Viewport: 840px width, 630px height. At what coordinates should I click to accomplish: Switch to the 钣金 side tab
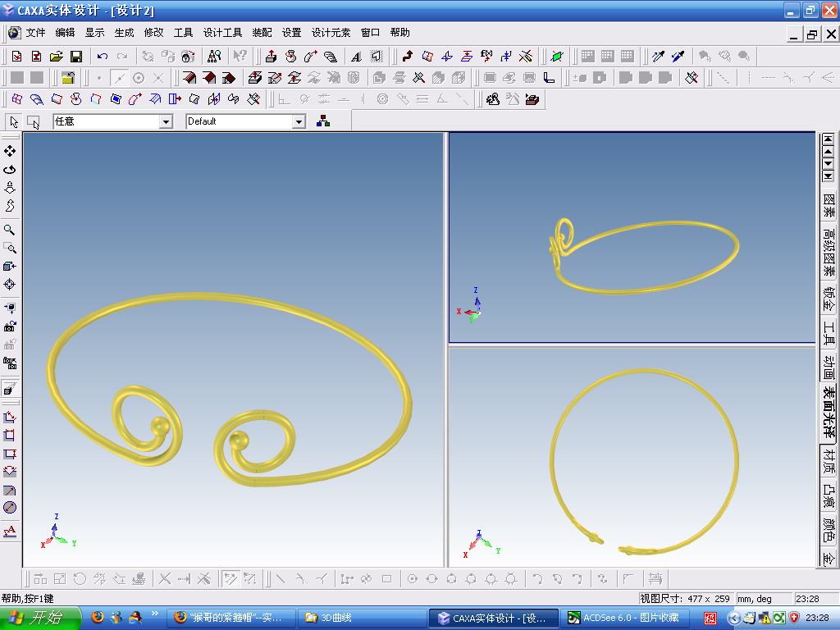click(829, 299)
